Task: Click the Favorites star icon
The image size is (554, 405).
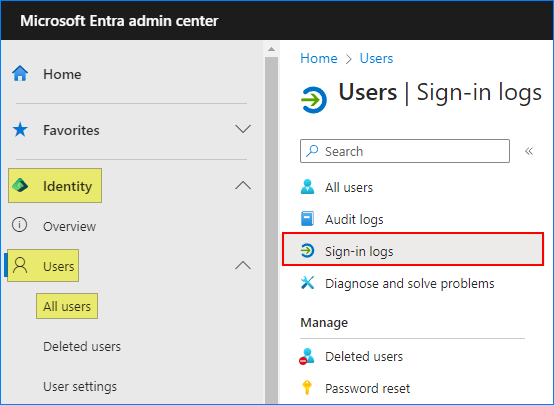Action: pyautogui.click(x=20, y=129)
